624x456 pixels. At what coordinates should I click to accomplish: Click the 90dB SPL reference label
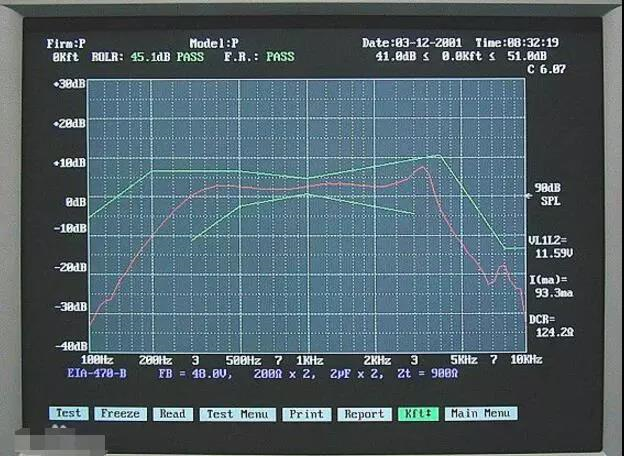550,195
